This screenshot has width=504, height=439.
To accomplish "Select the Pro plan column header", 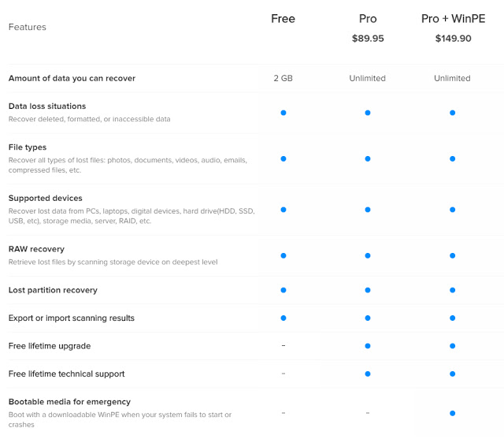I will click(x=368, y=19).
